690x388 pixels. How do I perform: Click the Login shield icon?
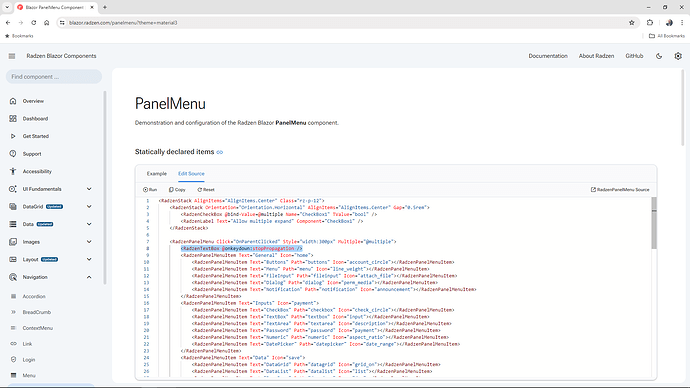coord(13,360)
